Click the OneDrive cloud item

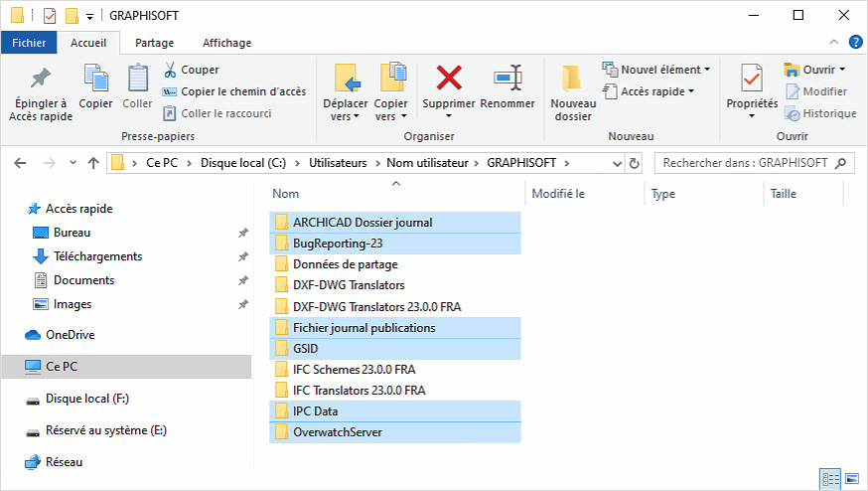[x=60, y=335]
